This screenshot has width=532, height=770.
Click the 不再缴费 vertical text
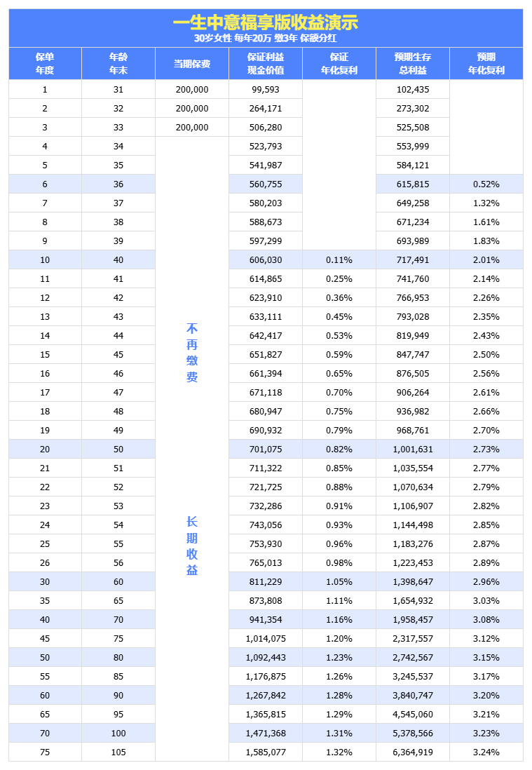pos(192,353)
